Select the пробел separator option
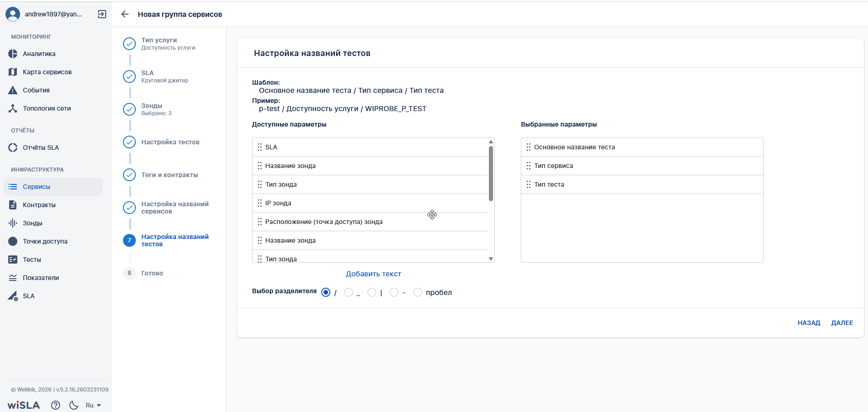Viewport: 868px width, 412px height. coord(418,292)
